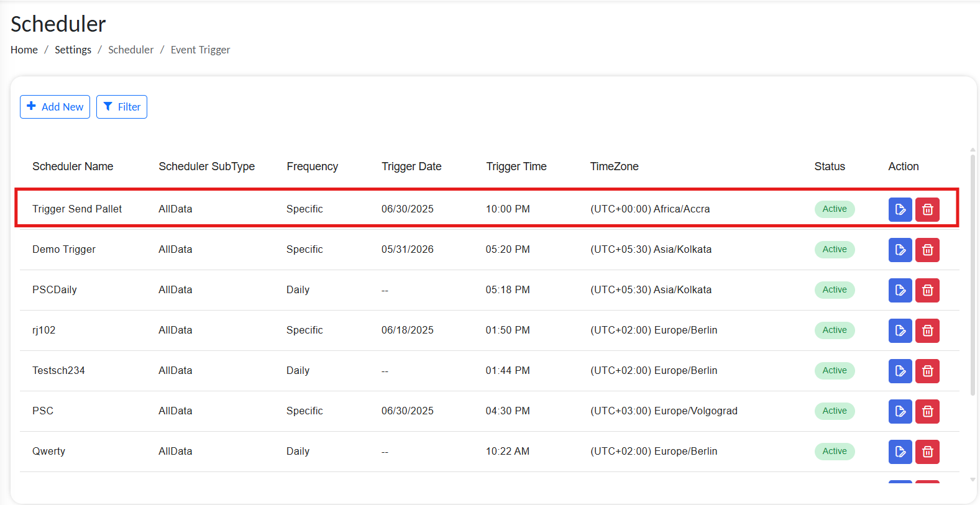The image size is (980, 505).
Task: Click Active status badge for Demo Trigger
Action: [834, 250]
